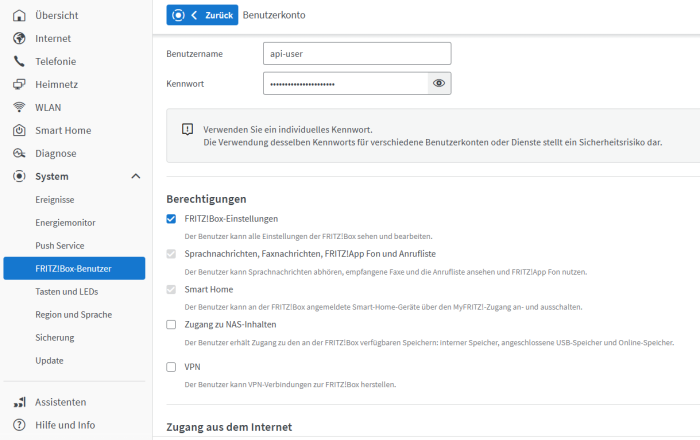This screenshot has width=700, height=440.
Task: Open the Ereignisse submenu entry
Action: point(55,200)
